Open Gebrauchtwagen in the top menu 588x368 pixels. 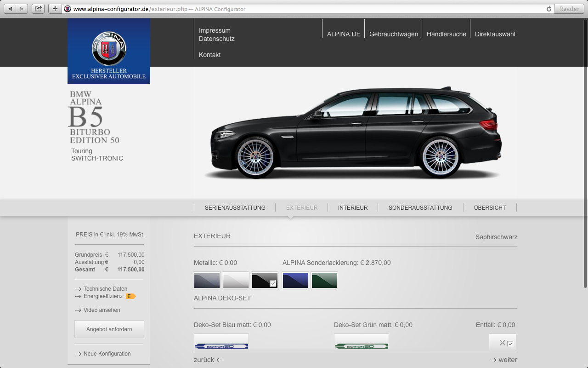tap(394, 34)
